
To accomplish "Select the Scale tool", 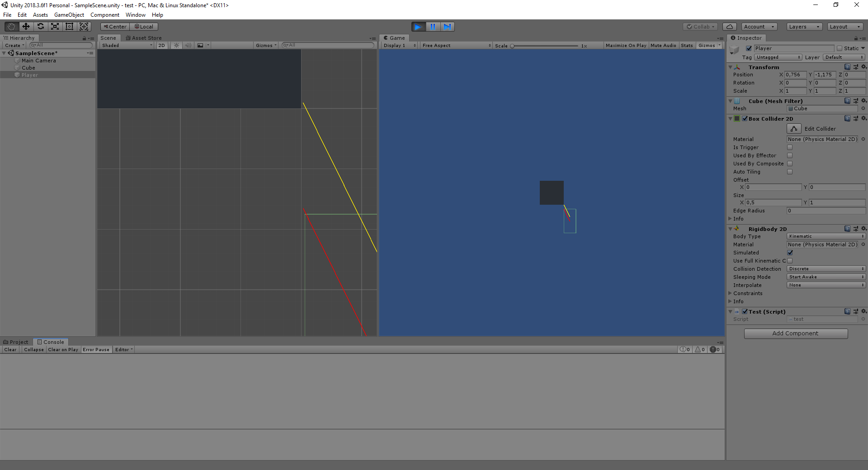I will tap(55, 27).
